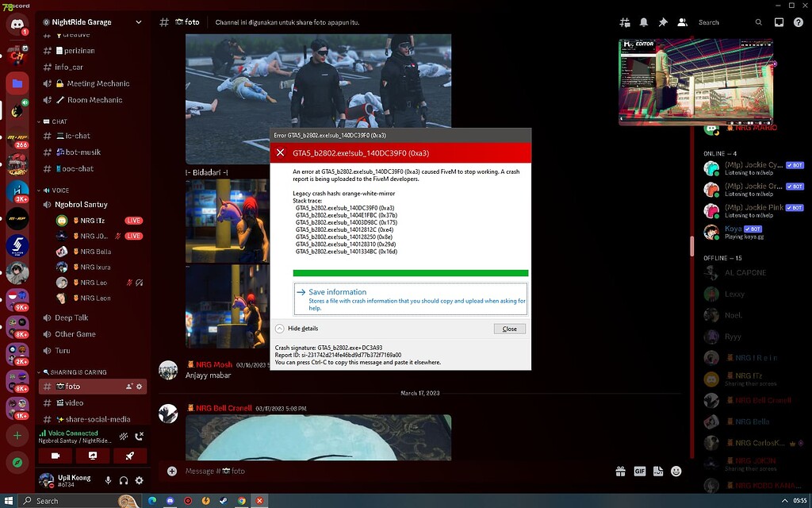Open the Threads icon in channel header
Screen dimensions: 812x508
625,22
